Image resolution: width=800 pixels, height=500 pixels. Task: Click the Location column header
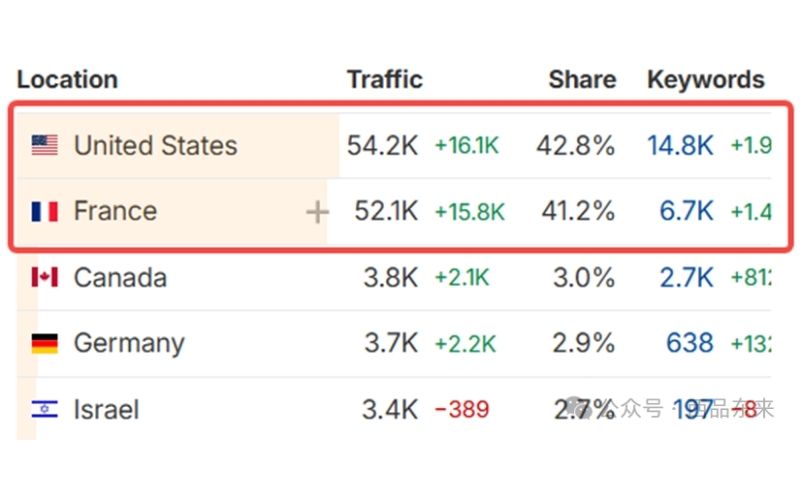[67, 80]
